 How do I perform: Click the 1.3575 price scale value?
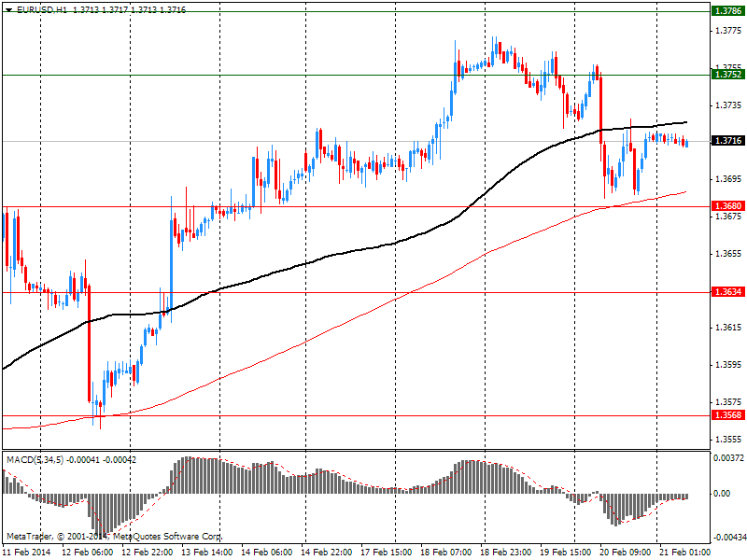tap(729, 402)
